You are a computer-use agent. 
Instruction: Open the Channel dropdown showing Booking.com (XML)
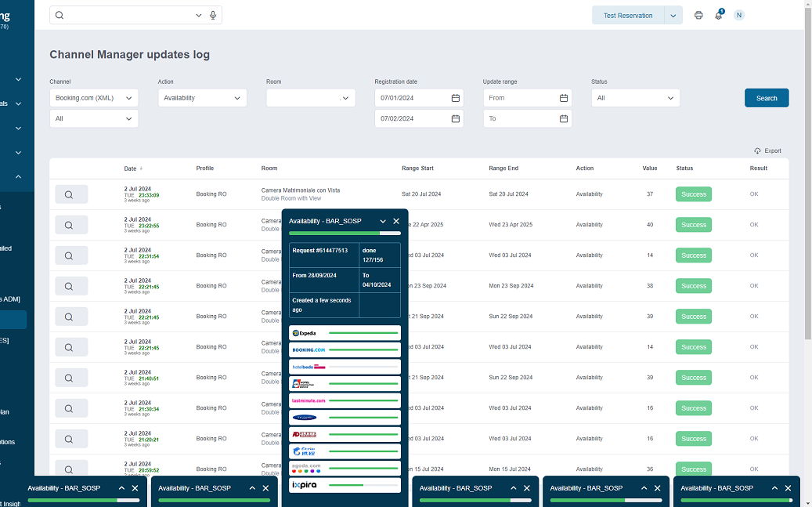(x=94, y=98)
